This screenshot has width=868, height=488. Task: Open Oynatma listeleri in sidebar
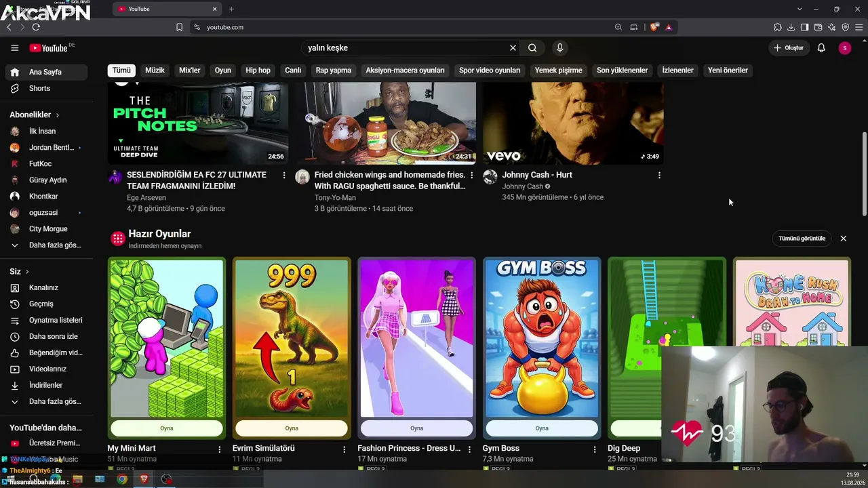(x=46, y=320)
